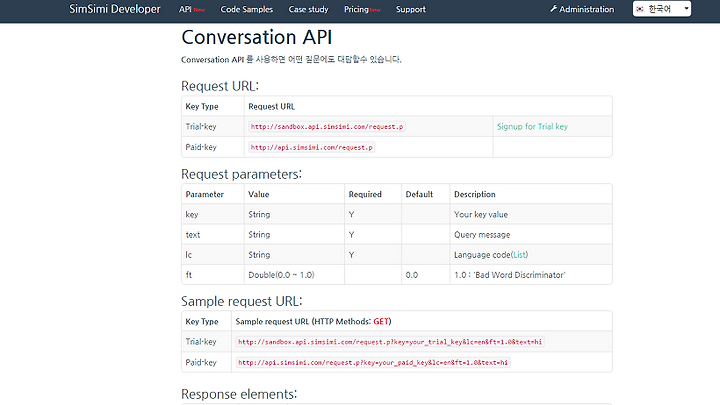Click the Paid-key sample request URL
This screenshot has height=405, width=720.
coord(373,362)
